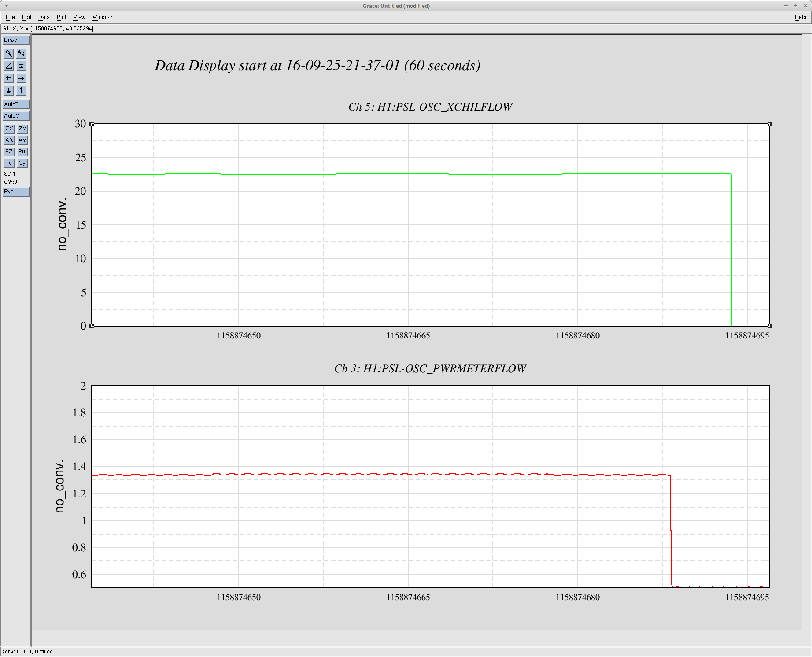Open the Edit menu
The image size is (812, 657).
(27, 17)
